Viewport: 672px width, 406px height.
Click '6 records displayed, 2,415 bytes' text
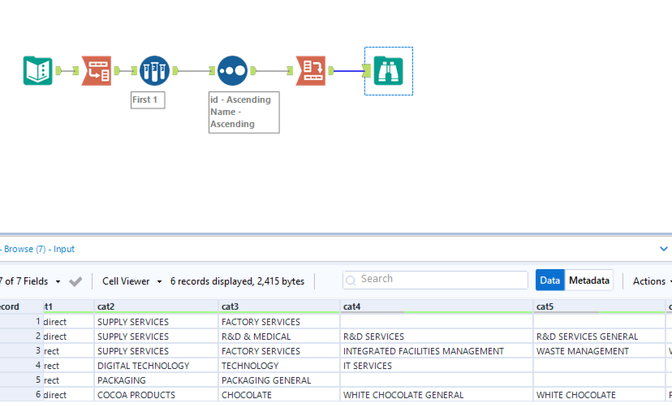(x=237, y=281)
